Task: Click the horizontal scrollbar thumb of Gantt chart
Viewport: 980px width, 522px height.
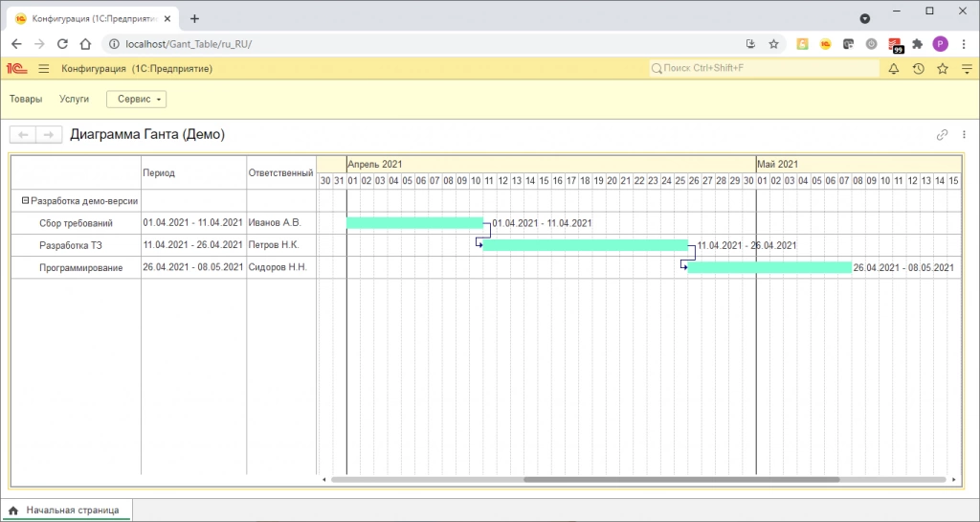Action: [x=681, y=480]
